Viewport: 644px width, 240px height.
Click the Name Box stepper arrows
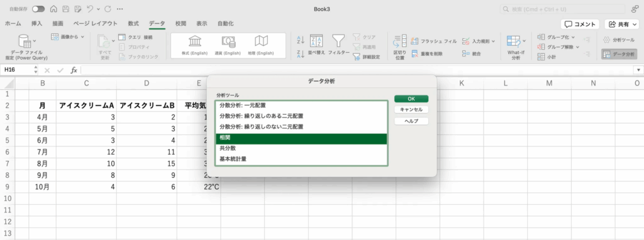click(x=36, y=70)
